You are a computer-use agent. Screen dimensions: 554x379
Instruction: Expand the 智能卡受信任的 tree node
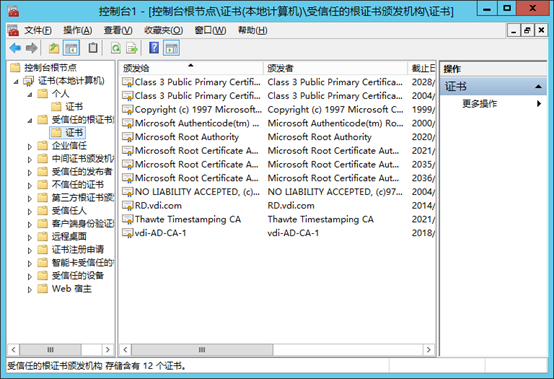pyautogui.click(x=30, y=263)
